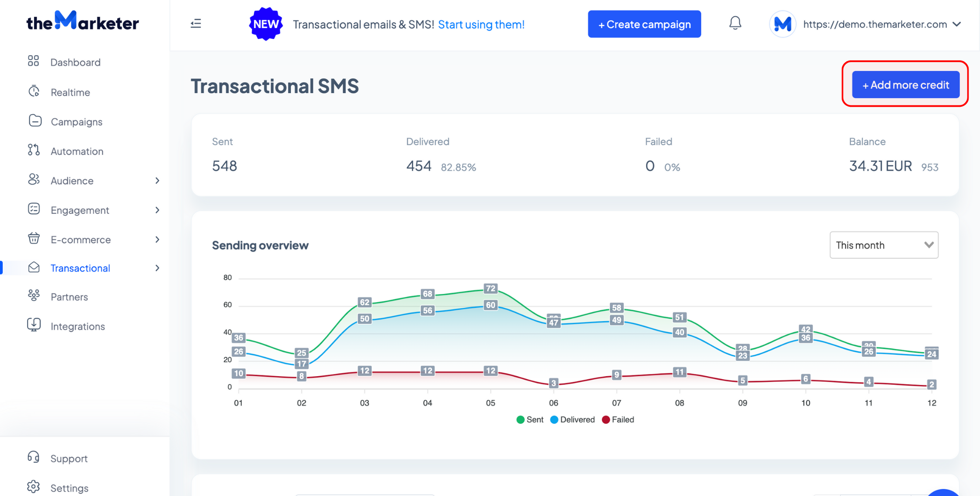Select Campaigns in the sidebar
The width and height of the screenshot is (980, 496).
[x=77, y=122]
